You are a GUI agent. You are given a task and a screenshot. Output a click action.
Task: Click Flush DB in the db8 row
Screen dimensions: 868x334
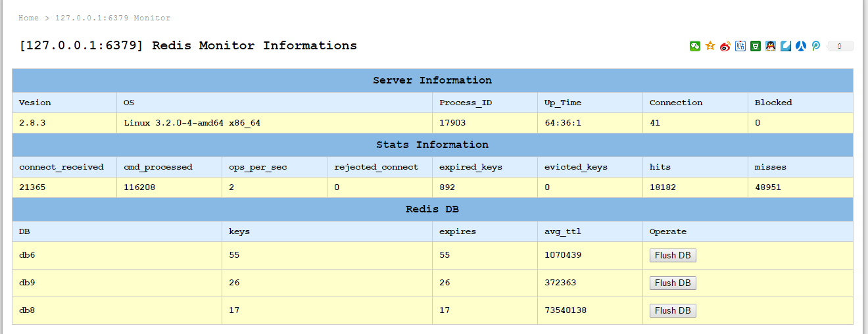click(672, 310)
